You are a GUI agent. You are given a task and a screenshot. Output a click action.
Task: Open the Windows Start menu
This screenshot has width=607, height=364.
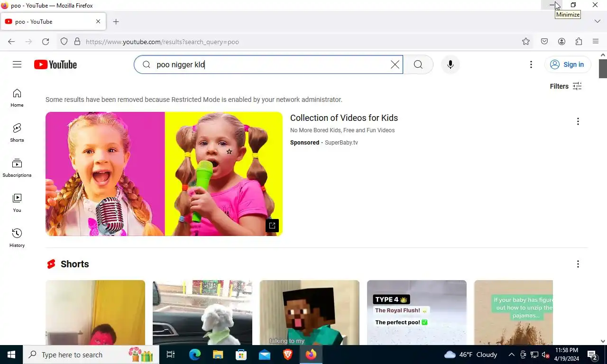pyautogui.click(x=11, y=355)
